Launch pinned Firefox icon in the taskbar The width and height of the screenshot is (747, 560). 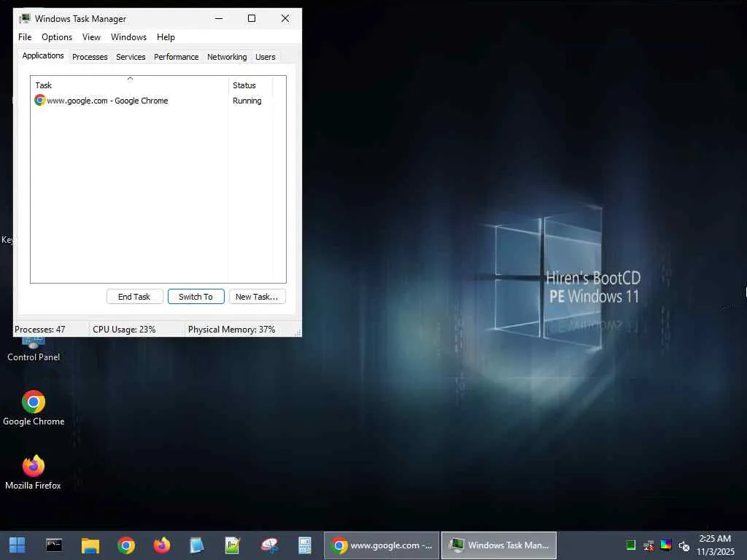tap(161, 545)
